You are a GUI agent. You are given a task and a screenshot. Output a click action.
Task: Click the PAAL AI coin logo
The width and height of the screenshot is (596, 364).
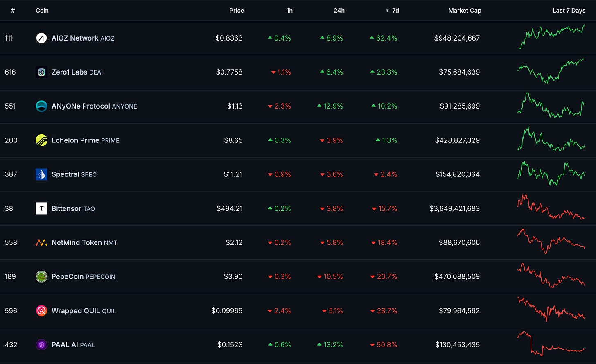[x=41, y=345]
